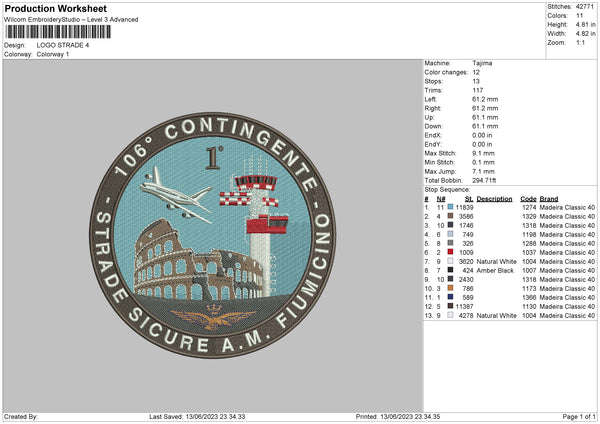The height and width of the screenshot is (424, 600).
Task: Click thread code 1366
Action: 529,298
